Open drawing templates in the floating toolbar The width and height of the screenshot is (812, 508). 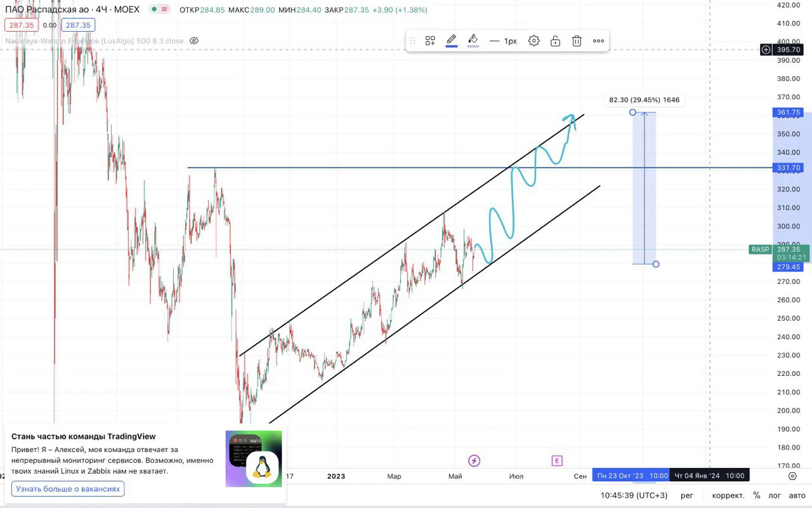430,41
